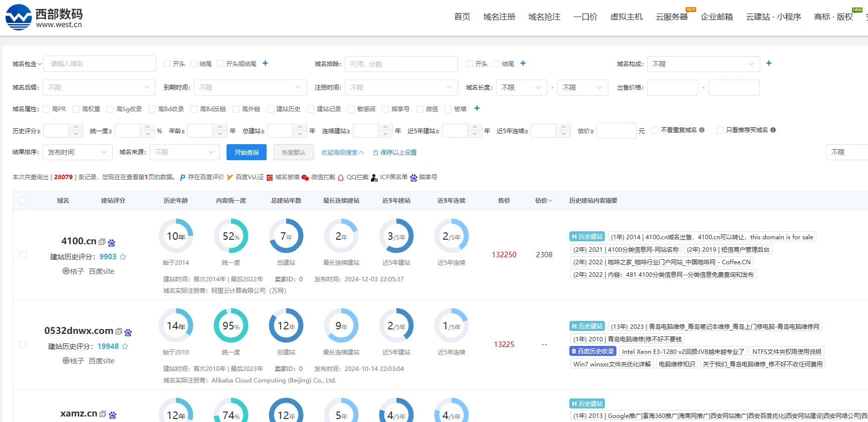Image resolution: width=868 pixels, height=422 pixels.
Task: Click the West.cn logo
Action: [x=44, y=18]
